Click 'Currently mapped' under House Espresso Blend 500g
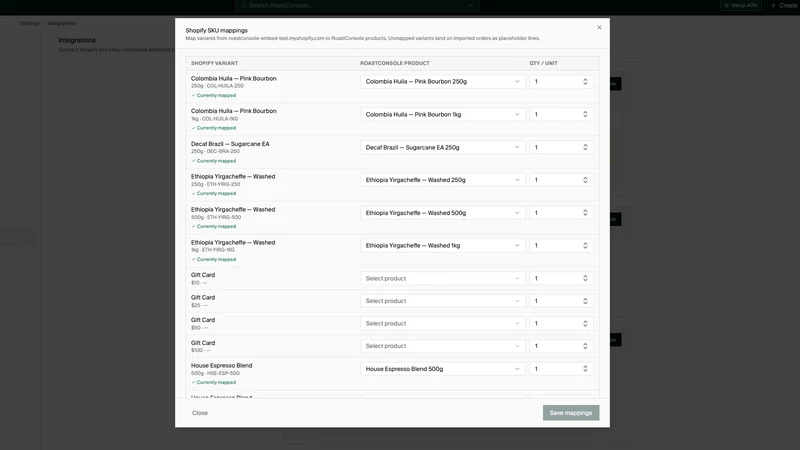 click(214, 382)
